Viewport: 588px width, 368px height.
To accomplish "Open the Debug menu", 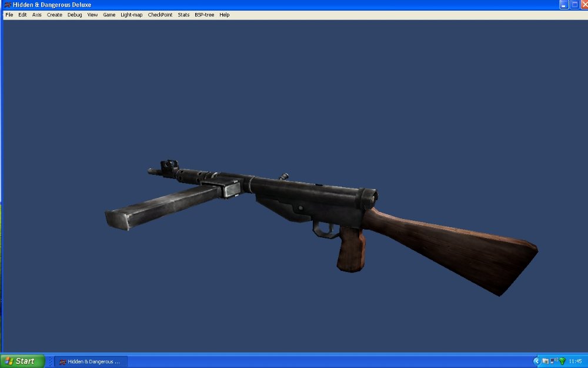I will click(x=75, y=15).
